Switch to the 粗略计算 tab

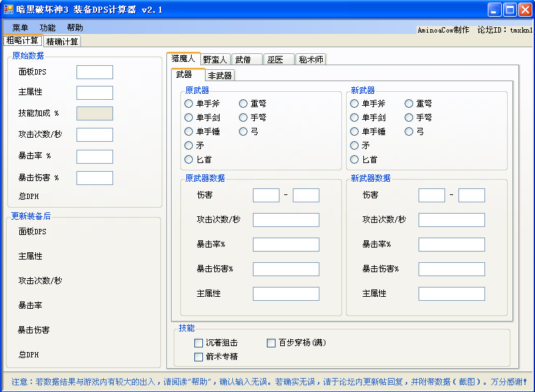(23, 41)
